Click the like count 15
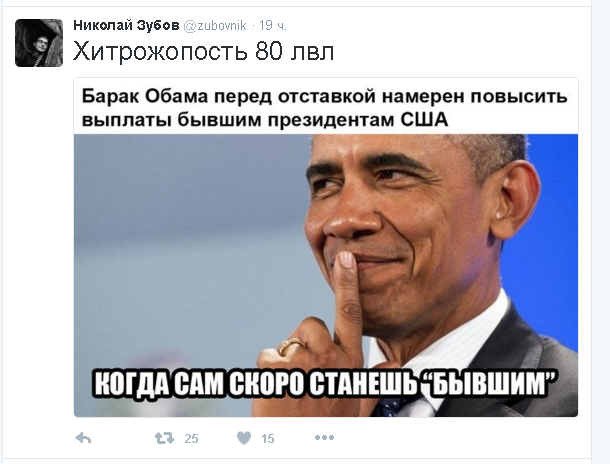Image resolution: width=610 pixels, height=464 pixels. (x=268, y=439)
